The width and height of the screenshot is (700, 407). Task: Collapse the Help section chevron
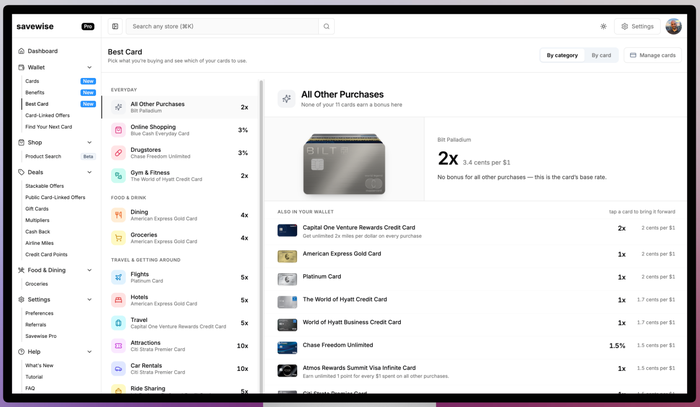[x=89, y=352]
